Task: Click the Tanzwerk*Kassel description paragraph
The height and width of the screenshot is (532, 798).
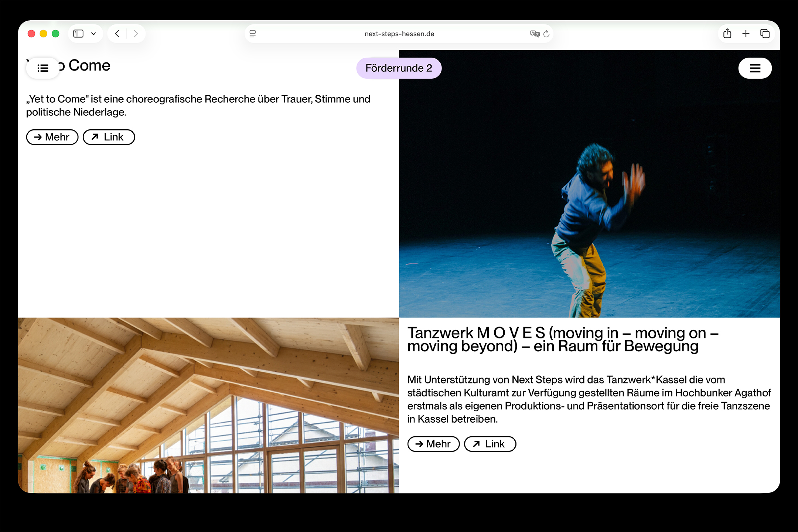Action: (x=589, y=399)
